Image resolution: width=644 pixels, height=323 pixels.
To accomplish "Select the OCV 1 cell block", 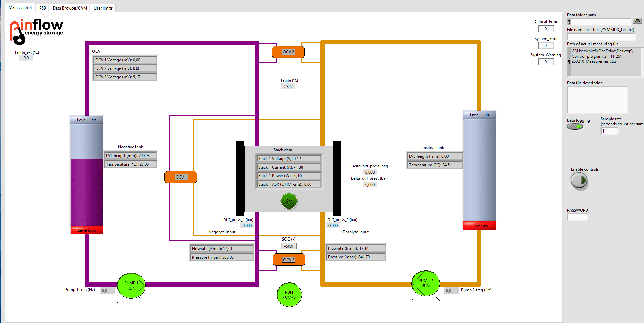I will tap(181, 177).
